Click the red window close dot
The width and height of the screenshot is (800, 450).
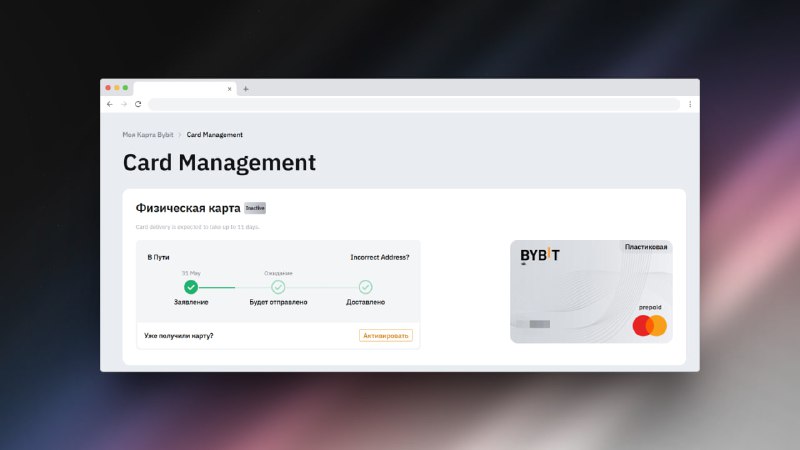pos(108,88)
